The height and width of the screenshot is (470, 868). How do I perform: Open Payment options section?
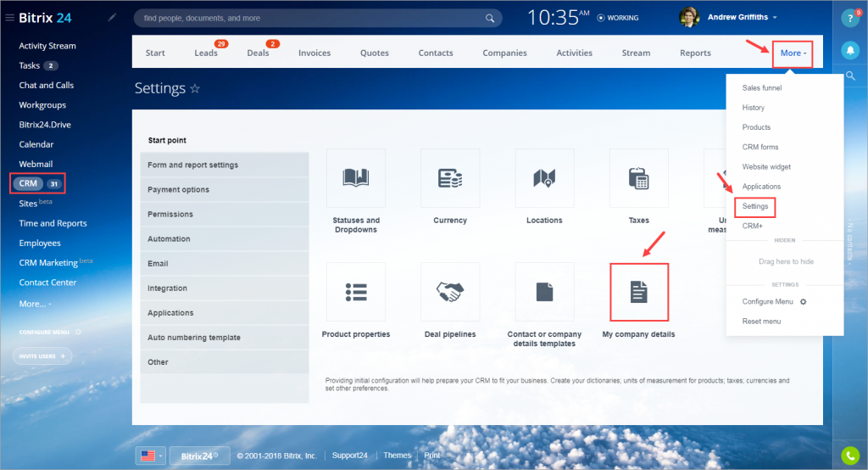pos(224,189)
